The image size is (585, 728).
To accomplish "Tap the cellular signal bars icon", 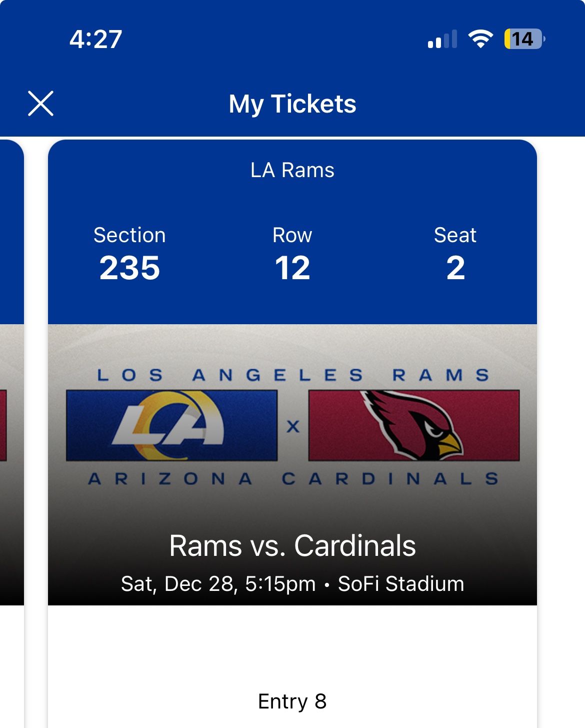I will point(442,39).
